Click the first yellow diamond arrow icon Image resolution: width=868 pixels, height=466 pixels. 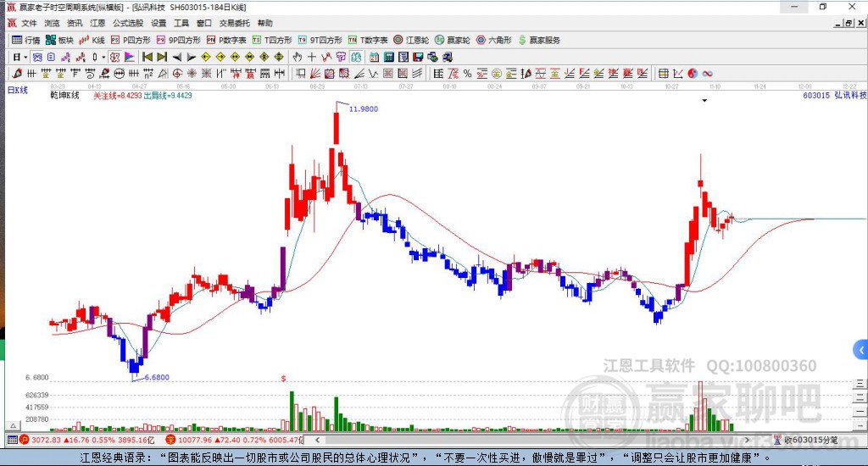206,57
